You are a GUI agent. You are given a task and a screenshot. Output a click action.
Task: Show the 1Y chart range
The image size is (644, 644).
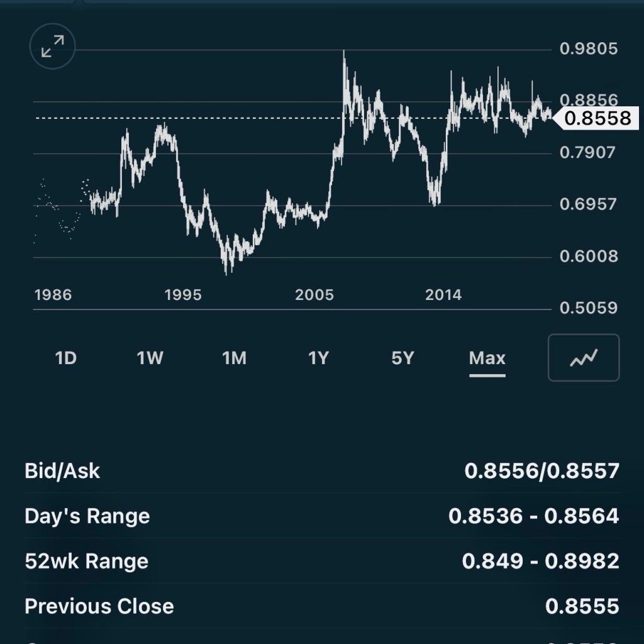(318, 358)
